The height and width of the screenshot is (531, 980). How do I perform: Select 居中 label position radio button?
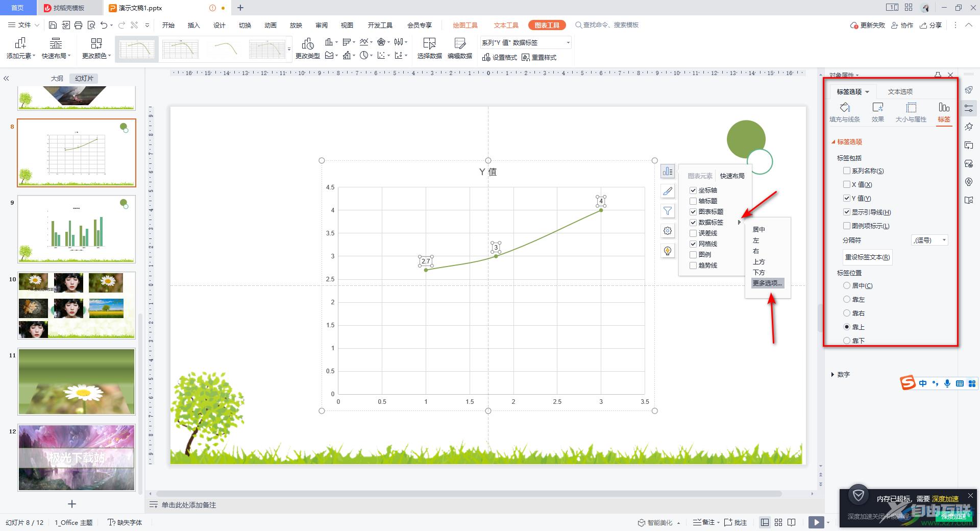click(847, 286)
